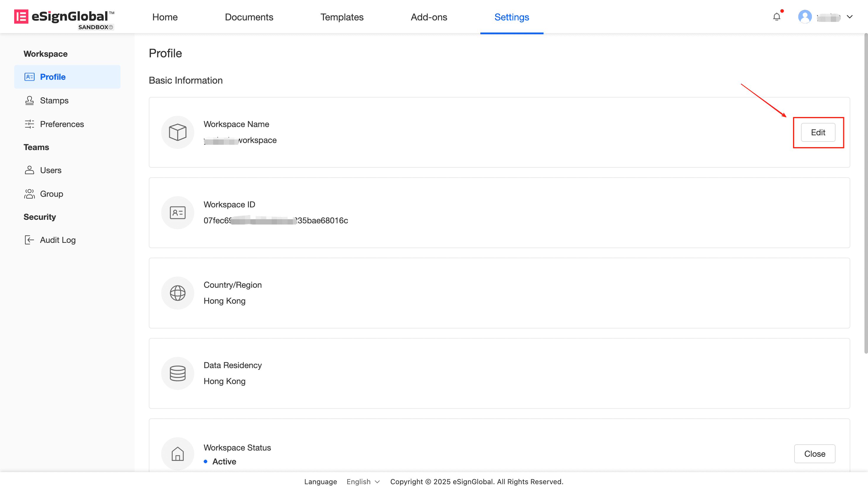Click the notification bell icon

pos(776,17)
